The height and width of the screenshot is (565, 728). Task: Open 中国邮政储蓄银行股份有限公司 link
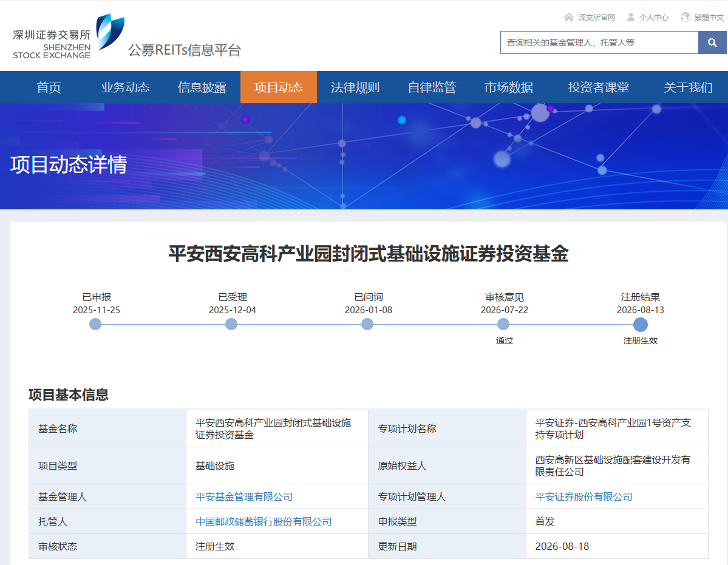[x=264, y=521]
